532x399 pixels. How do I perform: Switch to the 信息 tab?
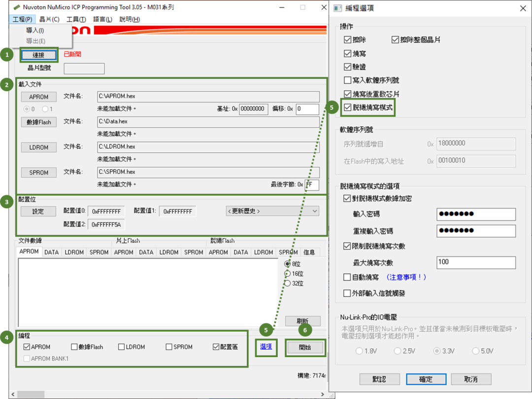point(309,252)
